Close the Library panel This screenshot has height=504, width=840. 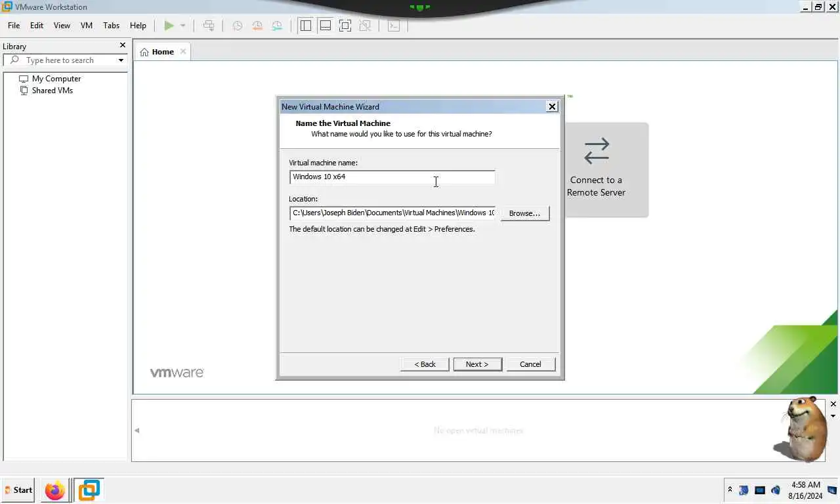tap(122, 45)
